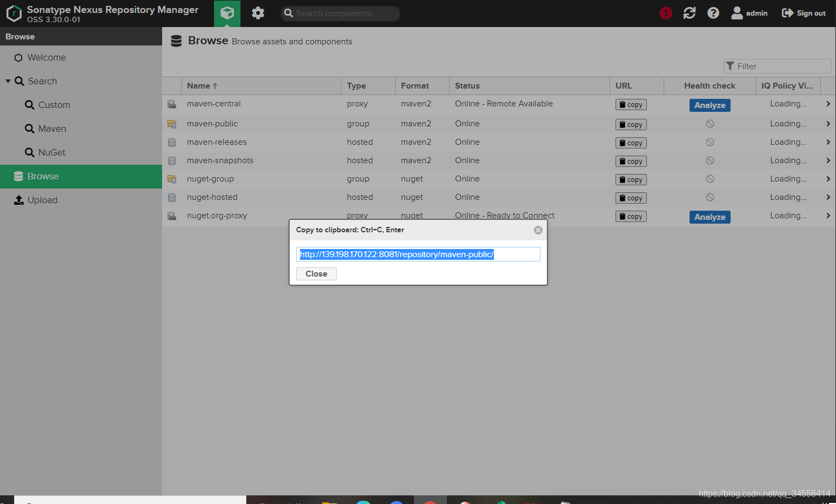This screenshot has width=836, height=504.
Task: Expand nuget-hosted row chevron
Action: (x=828, y=197)
